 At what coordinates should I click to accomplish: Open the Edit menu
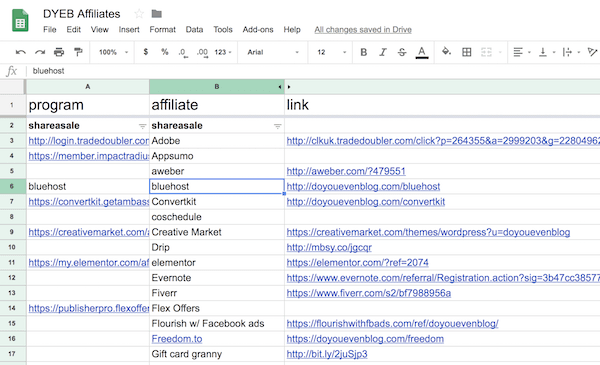click(x=73, y=29)
